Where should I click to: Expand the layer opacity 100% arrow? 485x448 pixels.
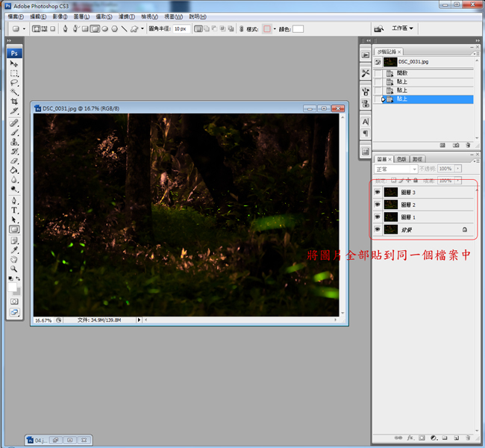(457, 169)
